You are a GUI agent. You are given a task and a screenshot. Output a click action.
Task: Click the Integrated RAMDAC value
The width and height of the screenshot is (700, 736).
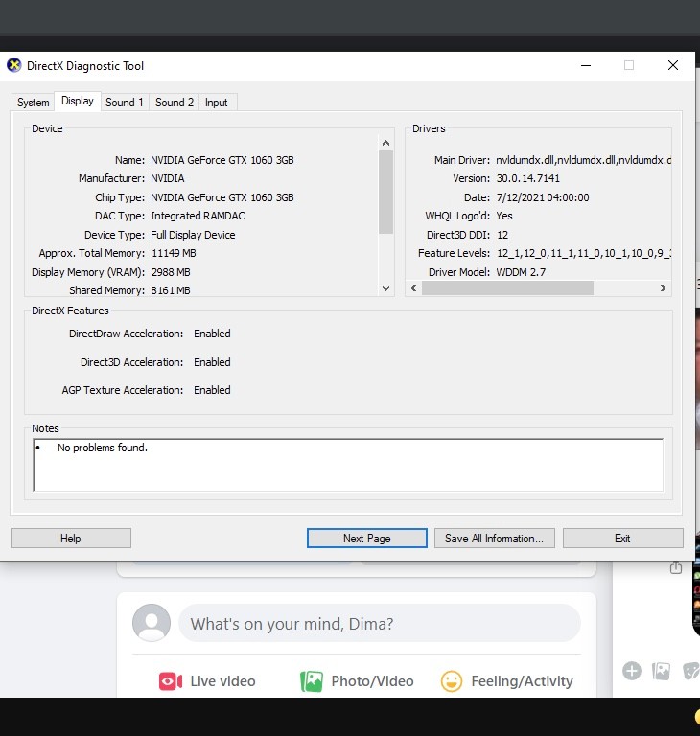click(198, 216)
